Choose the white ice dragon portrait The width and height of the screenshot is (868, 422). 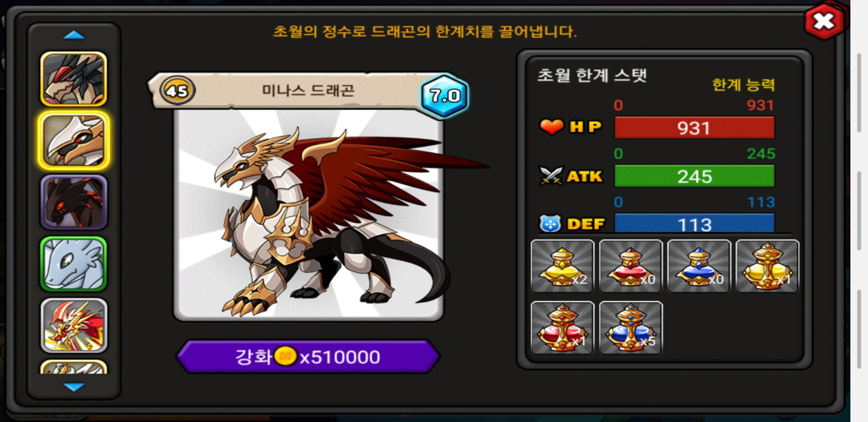[74, 264]
